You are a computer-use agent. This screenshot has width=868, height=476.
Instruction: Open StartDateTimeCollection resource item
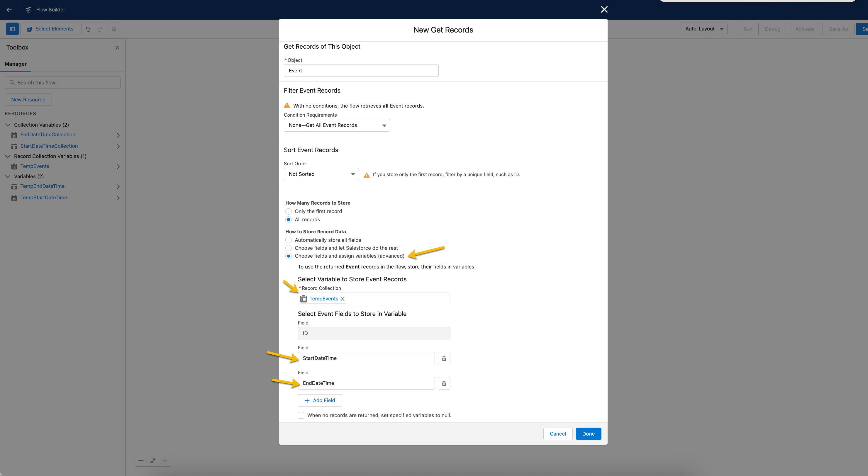coord(49,146)
